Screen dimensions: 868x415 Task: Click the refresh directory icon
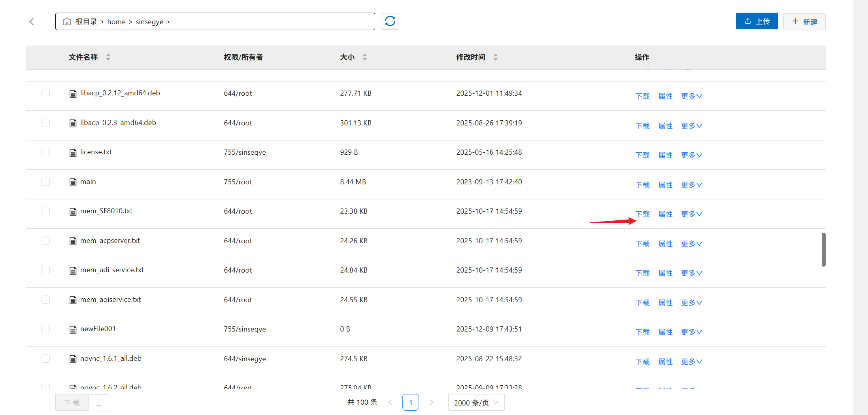390,21
